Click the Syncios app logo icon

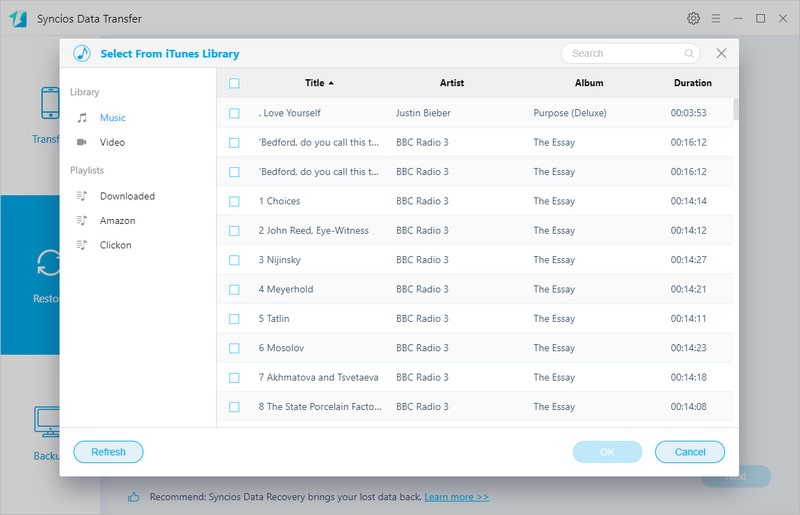17,19
